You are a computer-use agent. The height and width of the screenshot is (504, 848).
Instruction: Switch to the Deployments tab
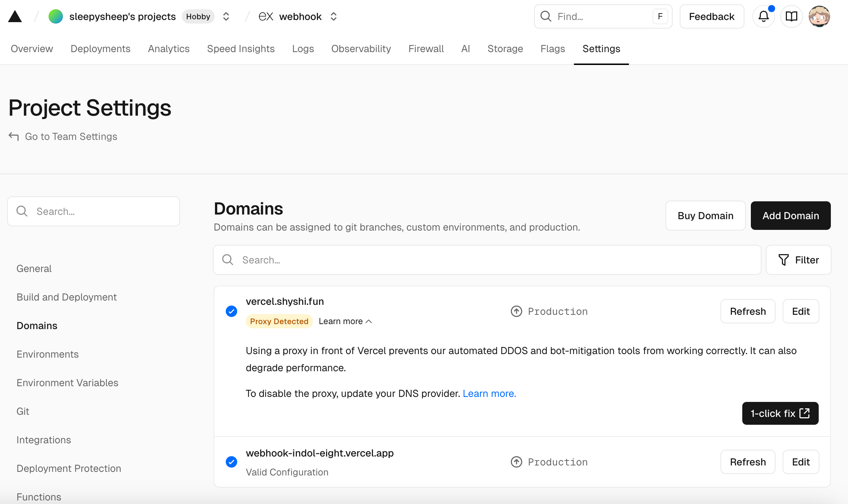[100, 49]
